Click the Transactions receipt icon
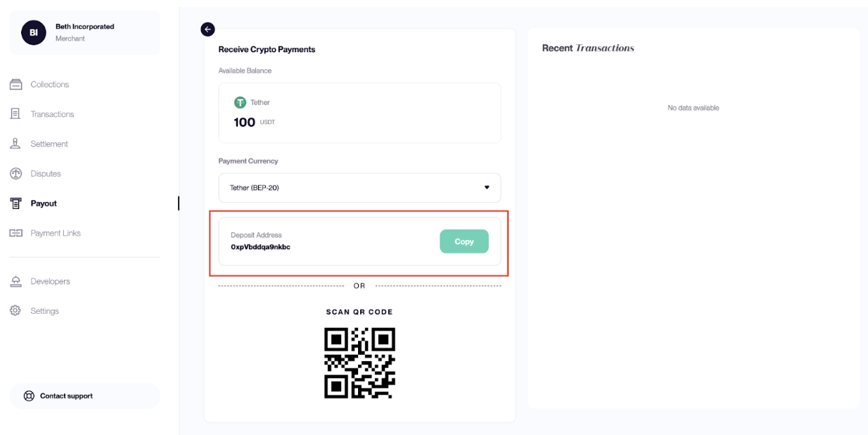This screenshot has height=435, width=868. pyautogui.click(x=15, y=114)
